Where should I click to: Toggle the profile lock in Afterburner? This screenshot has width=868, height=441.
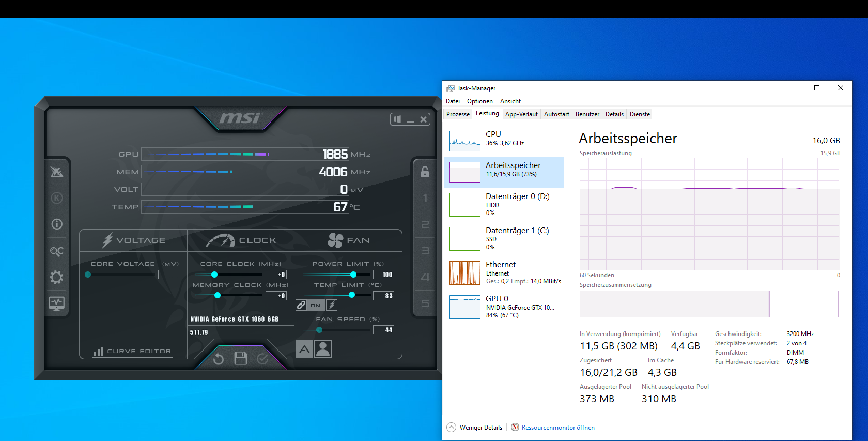pos(425,172)
